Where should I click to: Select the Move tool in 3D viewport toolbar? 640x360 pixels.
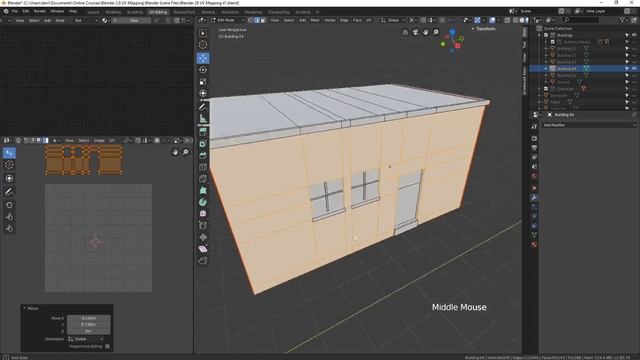pos(203,58)
